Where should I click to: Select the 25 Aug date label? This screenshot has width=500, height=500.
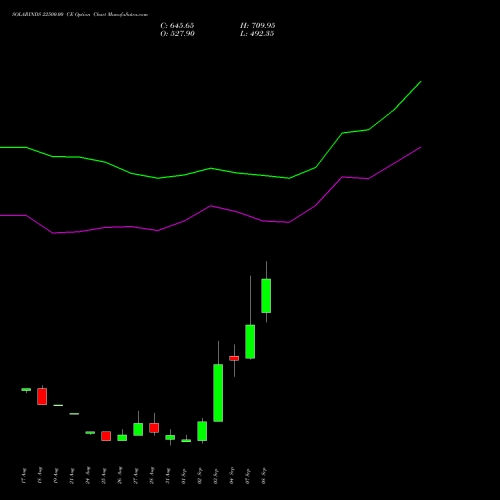click(x=104, y=476)
